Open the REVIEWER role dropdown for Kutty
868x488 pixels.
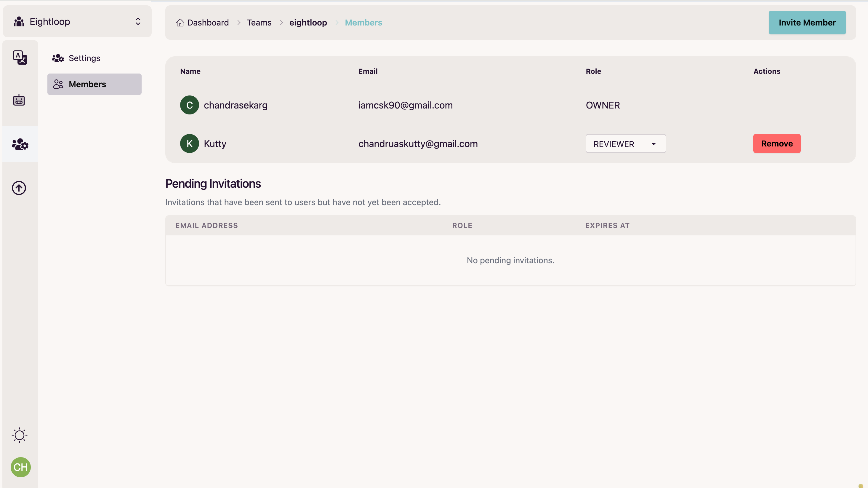tap(625, 143)
